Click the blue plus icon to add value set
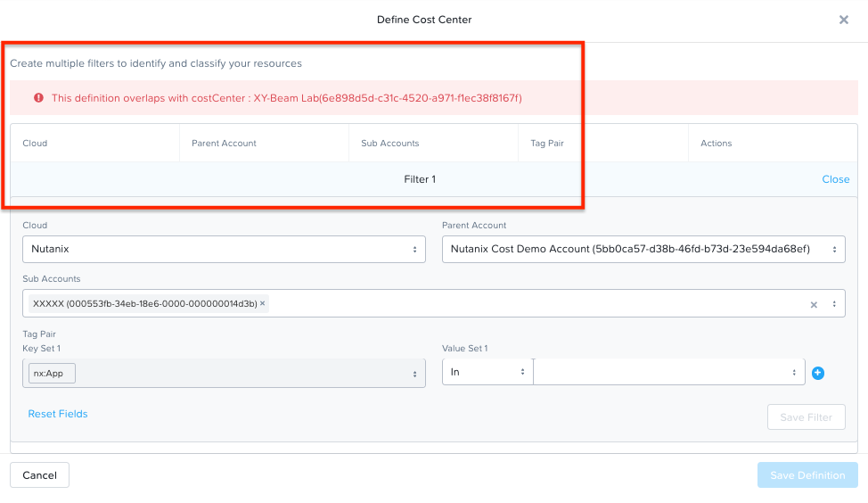The height and width of the screenshot is (503, 868). (817, 374)
